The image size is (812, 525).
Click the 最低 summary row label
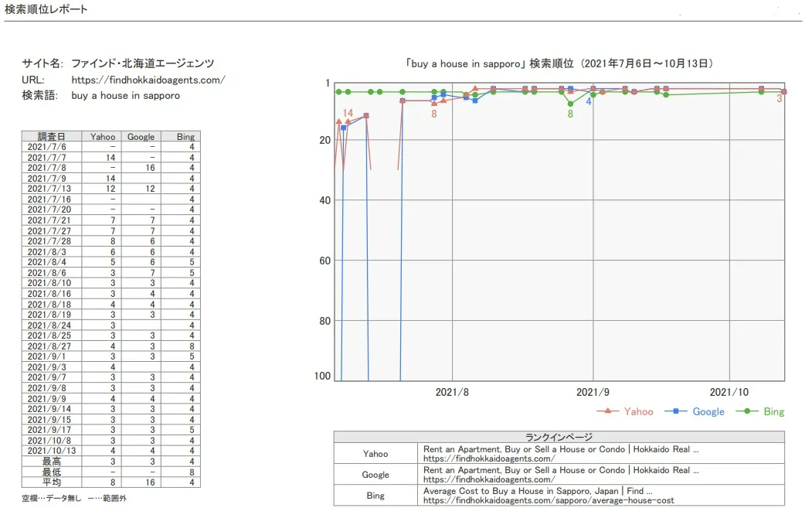[51, 472]
